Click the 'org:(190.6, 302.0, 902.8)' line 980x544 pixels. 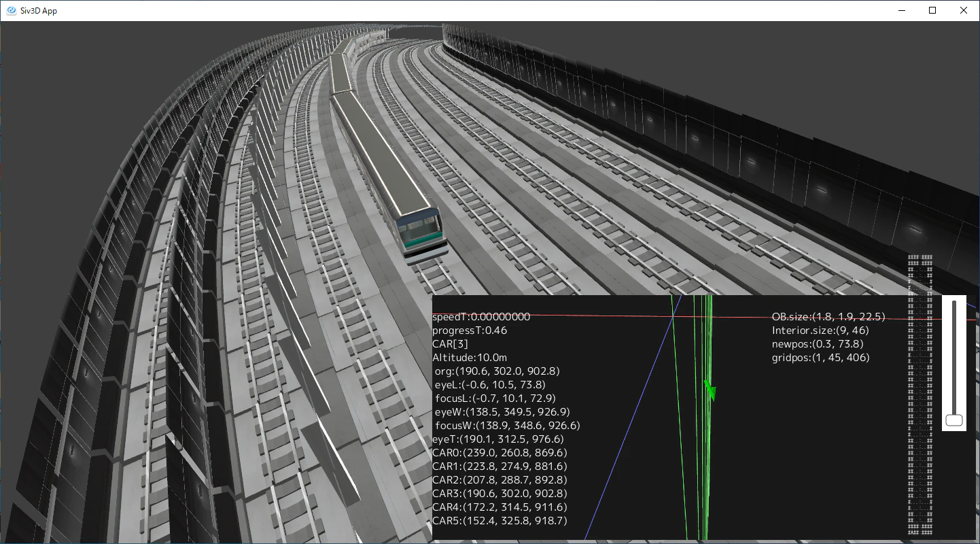pyautogui.click(x=497, y=371)
